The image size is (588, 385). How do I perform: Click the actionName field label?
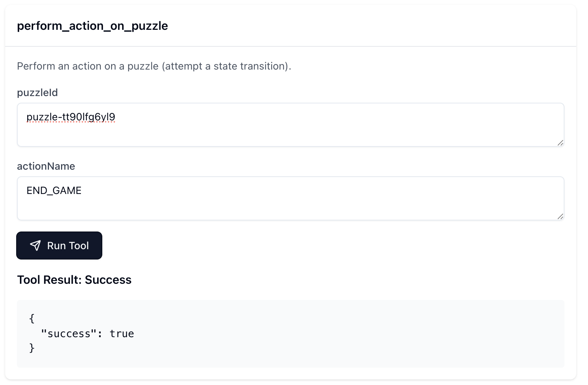coord(46,166)
